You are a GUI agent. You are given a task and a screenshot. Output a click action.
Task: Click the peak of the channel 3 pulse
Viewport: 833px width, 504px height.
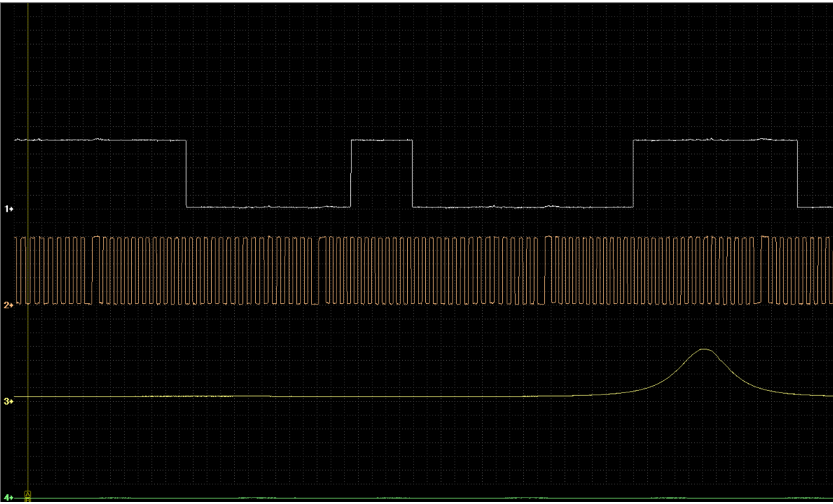(704, 349)
